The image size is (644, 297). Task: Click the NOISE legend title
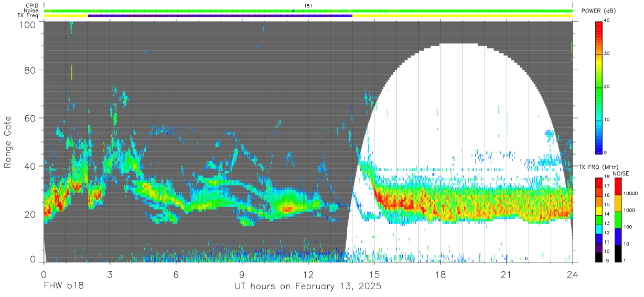[620, 173]
